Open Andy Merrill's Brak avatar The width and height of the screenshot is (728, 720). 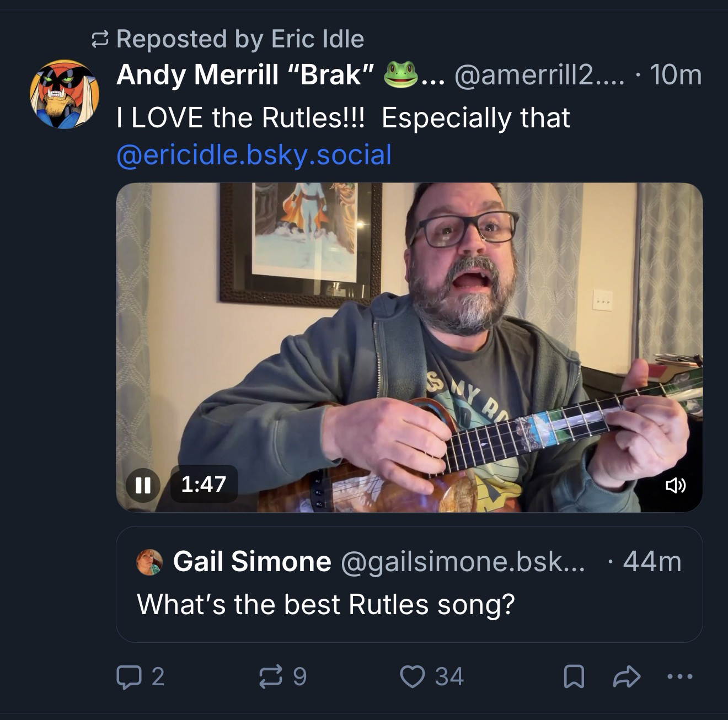pyautogui.click(x=65, y=94)
